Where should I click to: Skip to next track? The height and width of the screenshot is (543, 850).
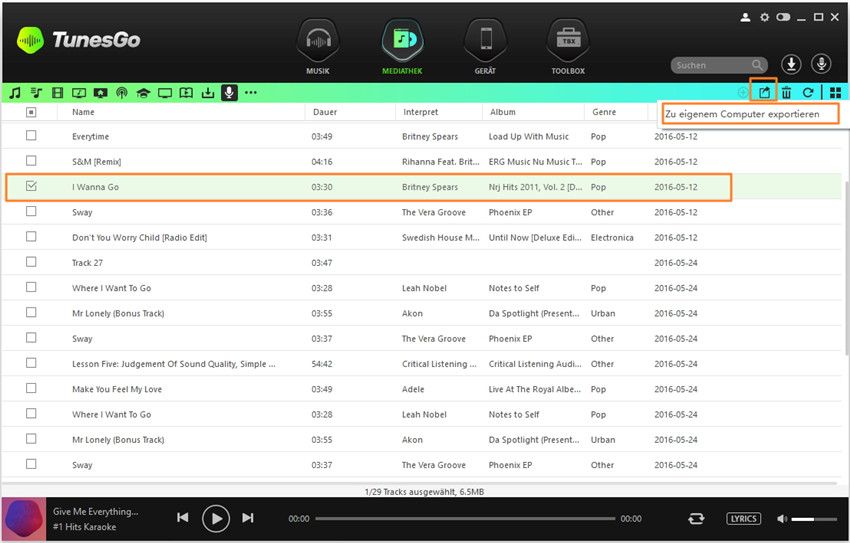click(x=248, y=518)
